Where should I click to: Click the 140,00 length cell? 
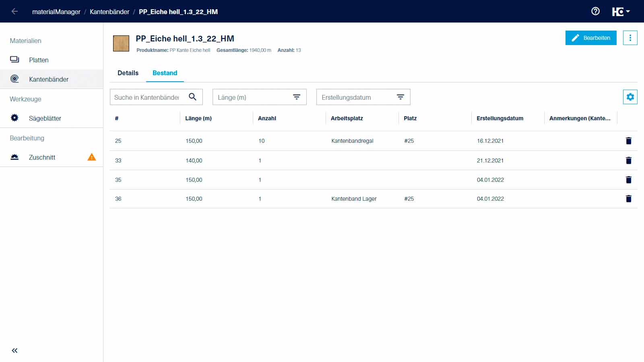pyautogui.click(x=194, y=160)
